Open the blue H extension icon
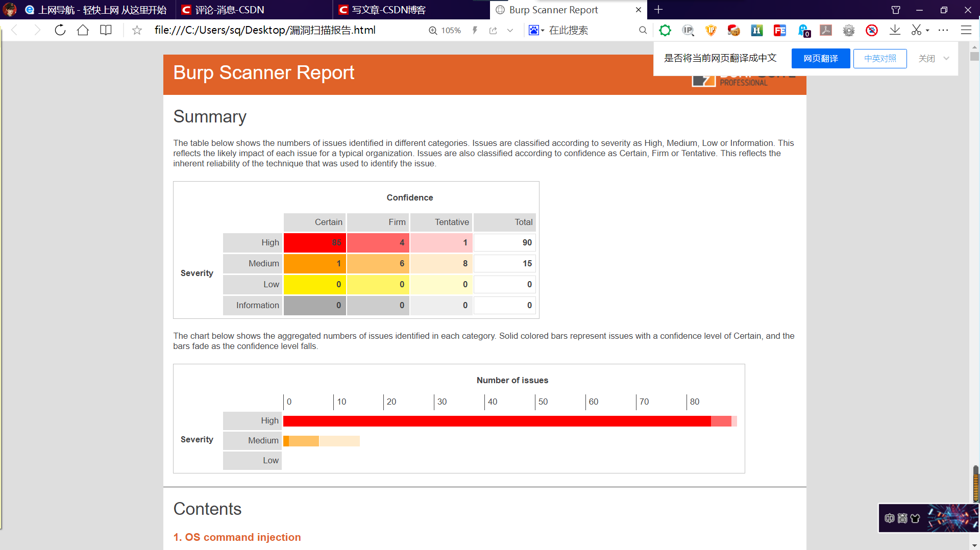The width and height of the screenshot is (980, 550). coord(757,31)
